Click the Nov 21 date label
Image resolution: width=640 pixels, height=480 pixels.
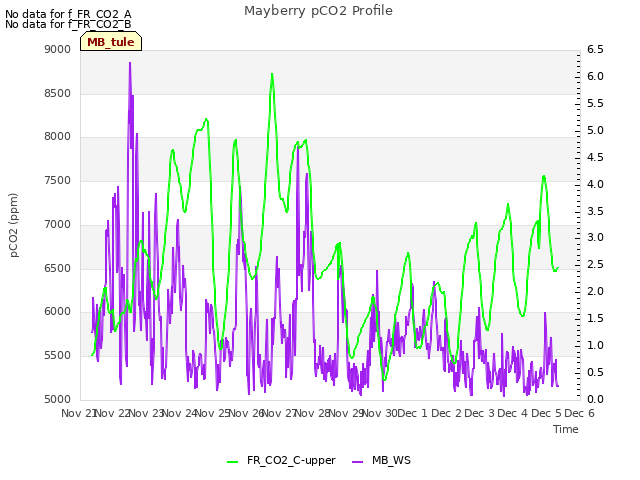(x=79, y=413)
